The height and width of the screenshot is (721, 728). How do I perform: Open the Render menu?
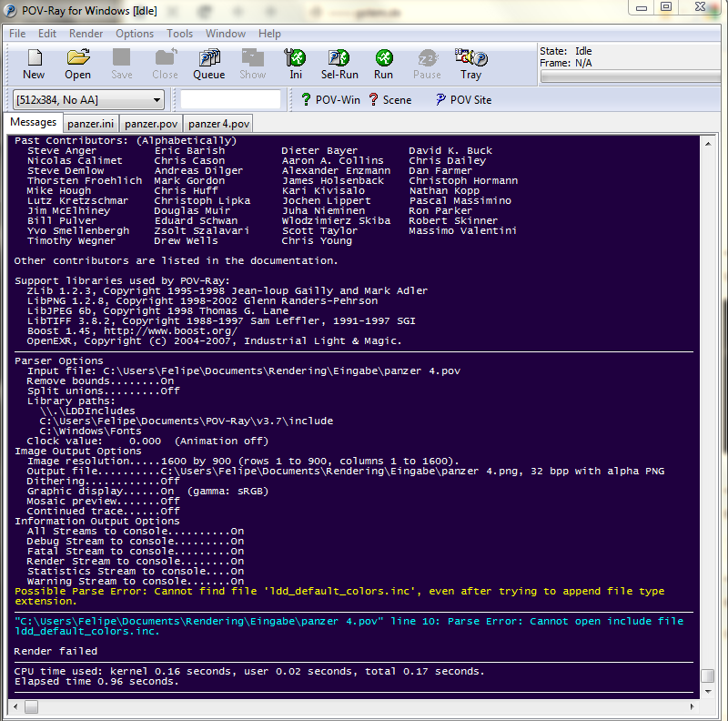tap(86, 34)
